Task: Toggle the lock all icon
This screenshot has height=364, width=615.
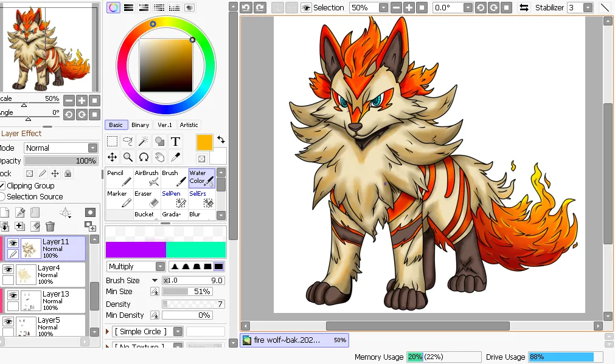Action: [68, 174]
